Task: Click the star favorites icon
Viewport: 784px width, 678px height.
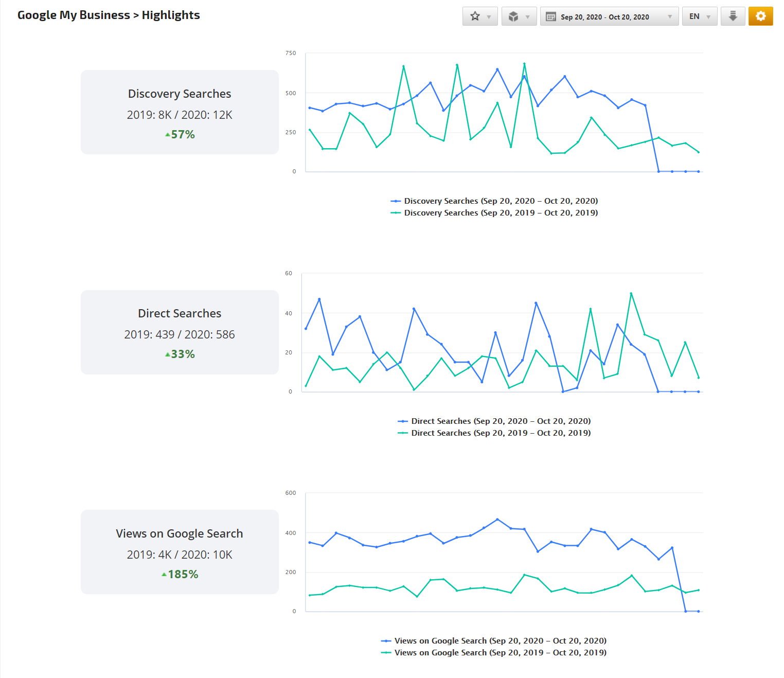Action: pos(475,16)
